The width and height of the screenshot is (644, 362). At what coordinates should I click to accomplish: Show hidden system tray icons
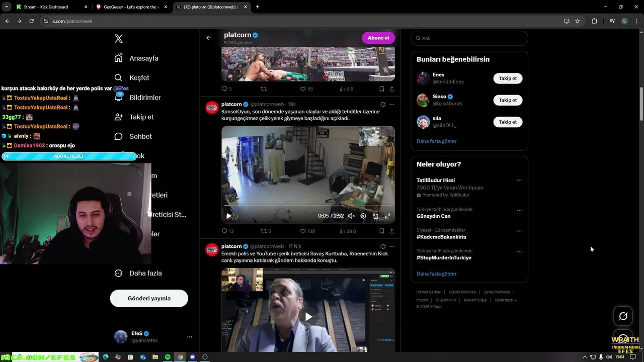tap(585, 357)
